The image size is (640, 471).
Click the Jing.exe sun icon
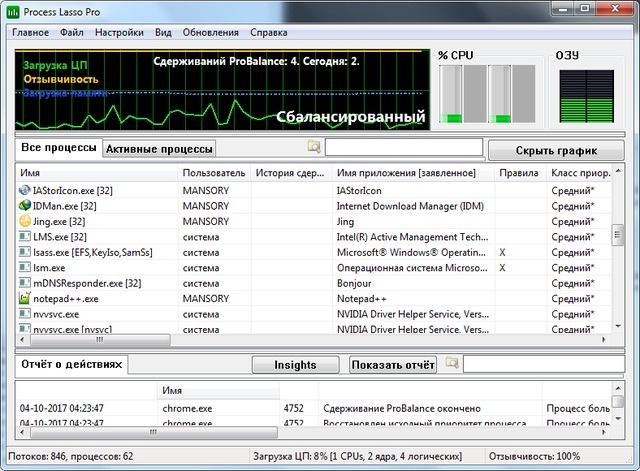tap(25, 221)
